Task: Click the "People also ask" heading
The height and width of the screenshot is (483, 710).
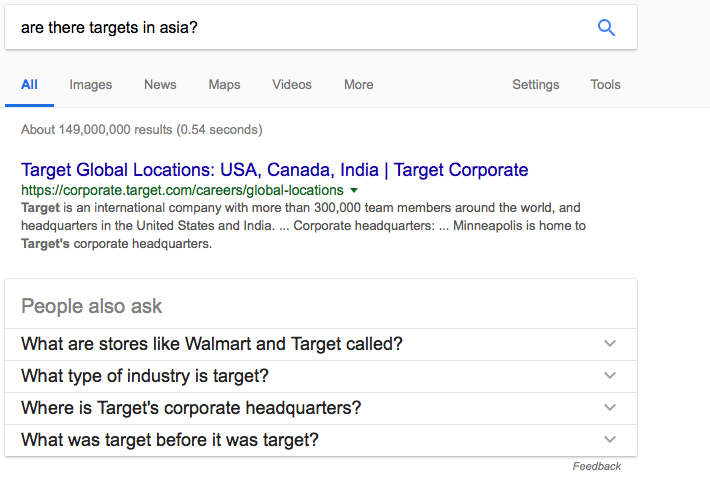Action: (91, 306)
